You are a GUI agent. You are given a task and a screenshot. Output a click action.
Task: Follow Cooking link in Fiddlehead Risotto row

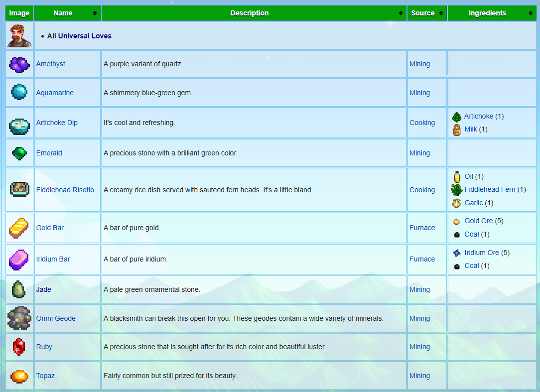422,190
